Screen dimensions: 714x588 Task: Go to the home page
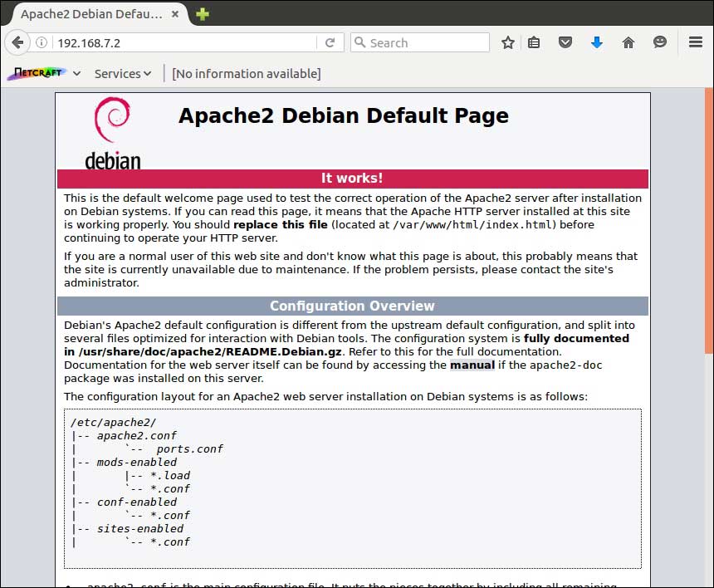point(628,42)
